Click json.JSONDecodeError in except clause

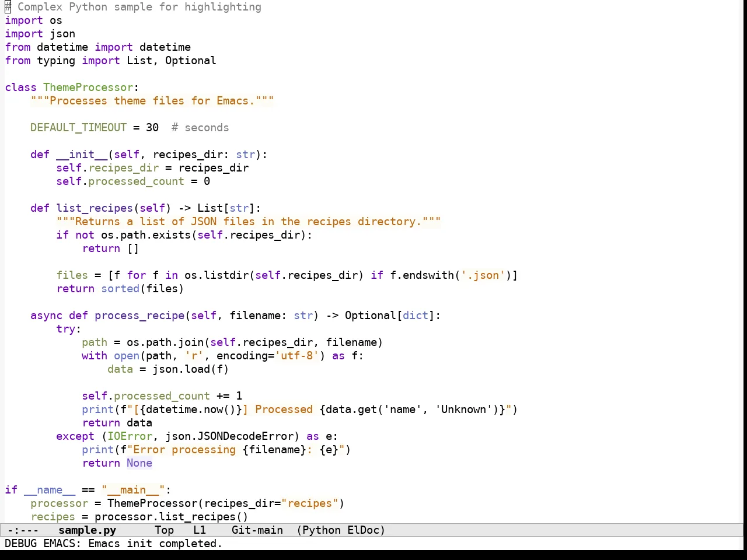pos(229,436)
